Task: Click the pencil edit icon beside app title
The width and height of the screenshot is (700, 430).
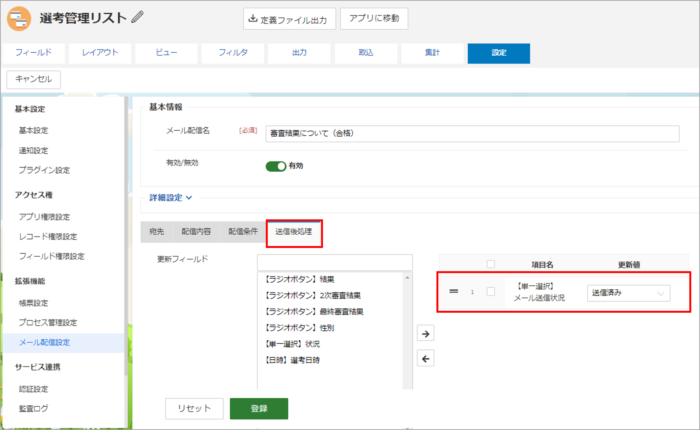Action: [x=138, y=17]
